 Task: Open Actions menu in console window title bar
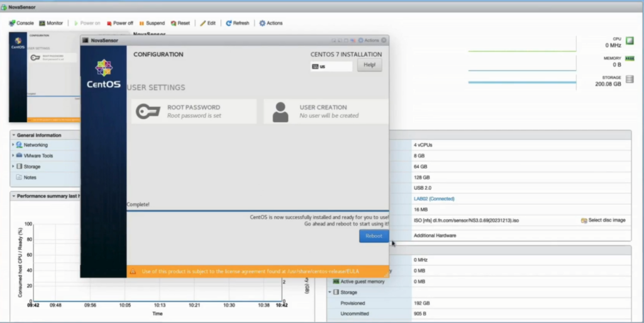click(369, 40)
